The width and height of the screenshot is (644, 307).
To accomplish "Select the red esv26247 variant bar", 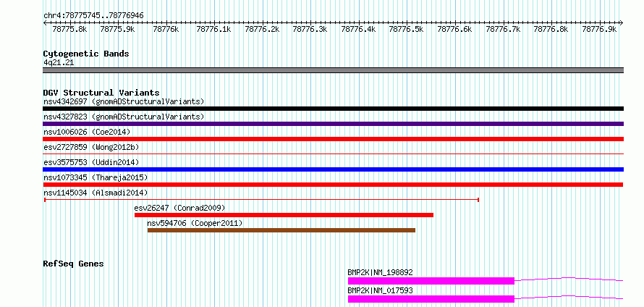I will click(x=284, y=215).
